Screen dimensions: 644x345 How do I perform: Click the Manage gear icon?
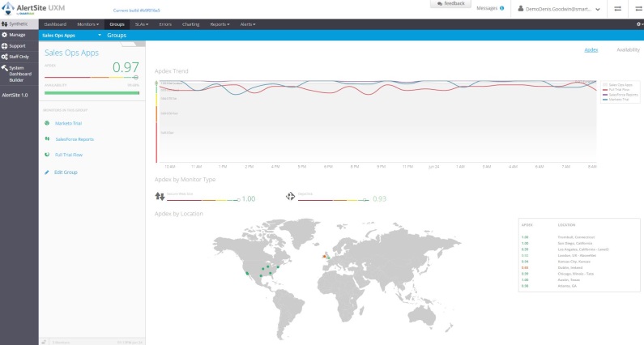pos(4,35)
